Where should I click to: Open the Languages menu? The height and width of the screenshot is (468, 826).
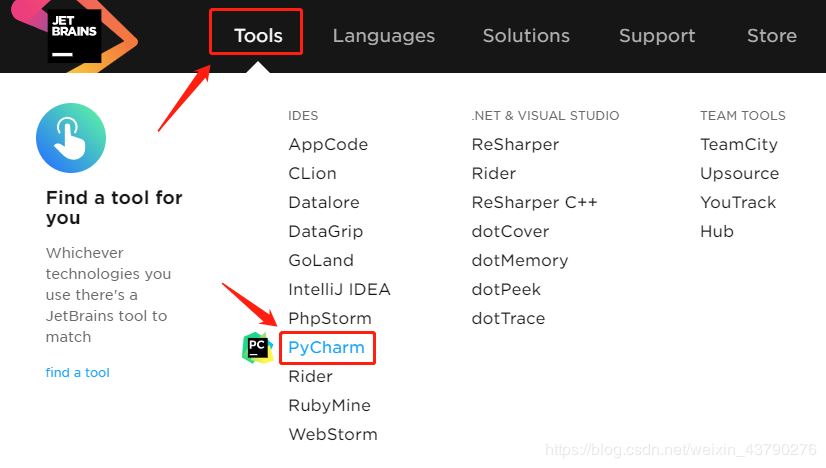click(x=383, y=36)
